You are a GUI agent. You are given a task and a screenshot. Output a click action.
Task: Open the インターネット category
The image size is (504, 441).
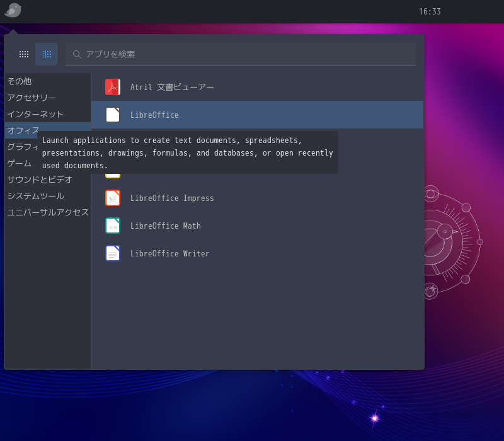point(35,114)
